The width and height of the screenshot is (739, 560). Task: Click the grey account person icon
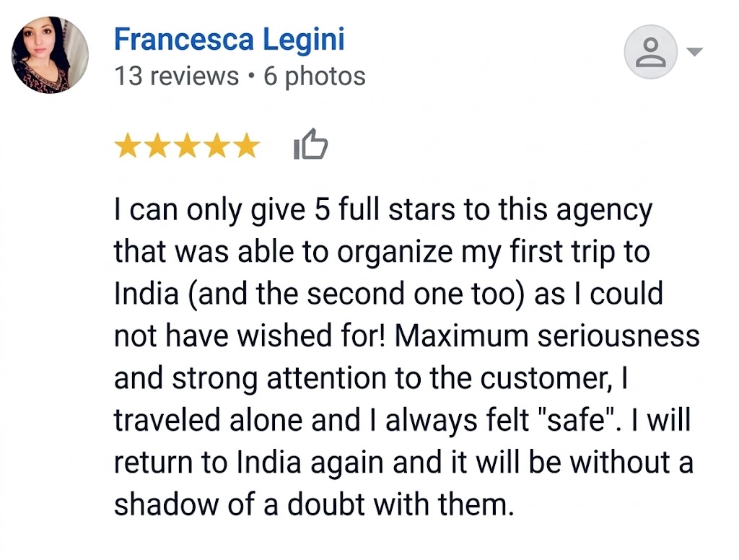(650, 53)
